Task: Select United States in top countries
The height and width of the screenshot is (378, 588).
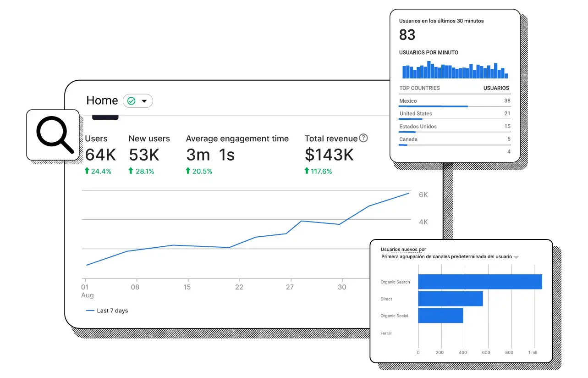Action: 416,113
